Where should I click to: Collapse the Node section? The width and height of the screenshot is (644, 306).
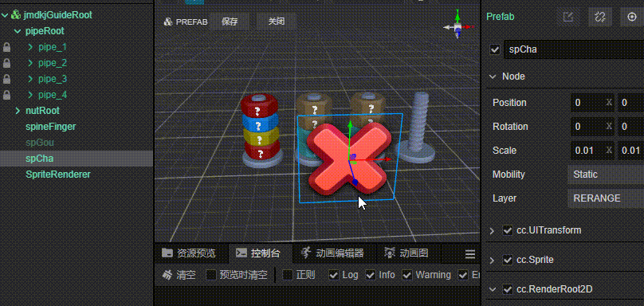click(x=492, y=76)
